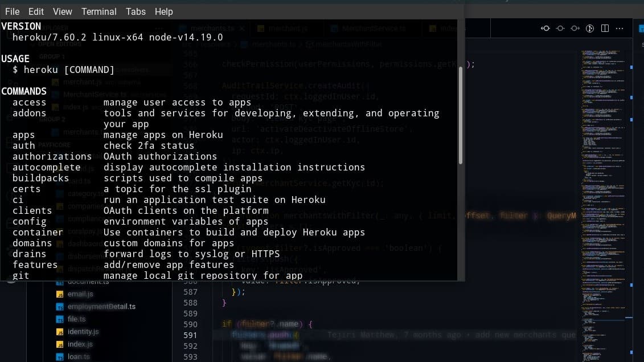Open the Terminal menu
Image resolution: width=644 pixels, height=362 pixels.
99,11
